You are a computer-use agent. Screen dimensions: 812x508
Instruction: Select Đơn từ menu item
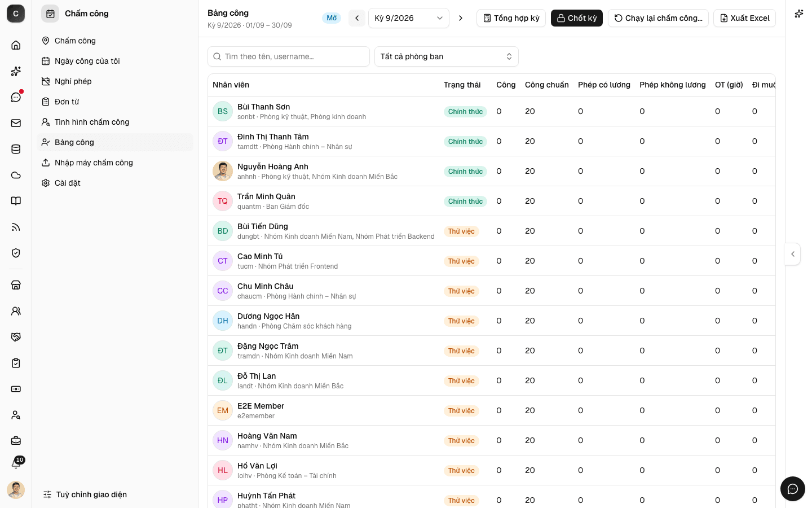point(115,102)
